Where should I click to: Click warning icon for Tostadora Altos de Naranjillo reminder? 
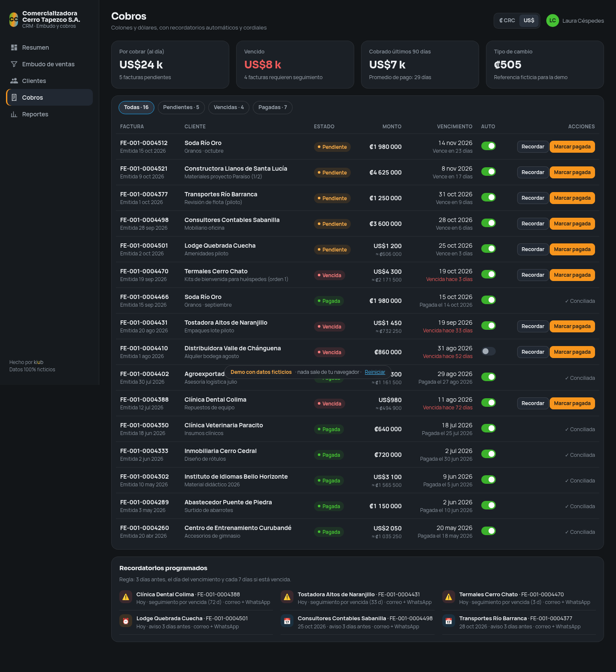coord(287,597)
